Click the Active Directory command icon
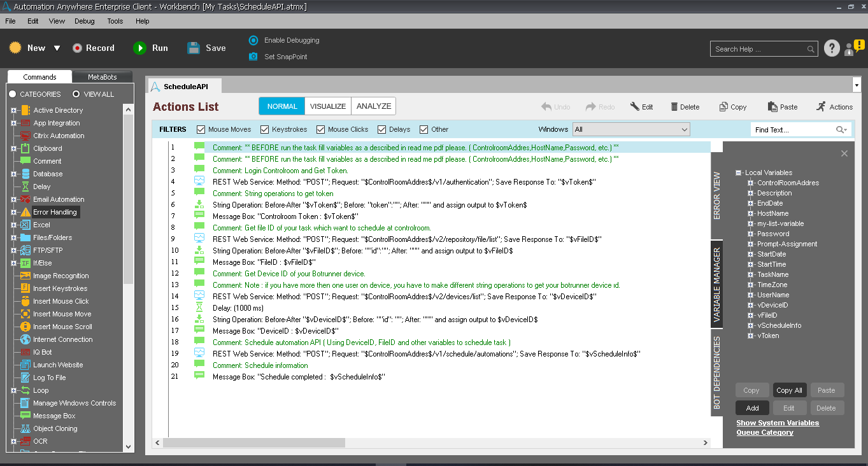The height and width of the screenshot is (466, 868). pos(25,110)
